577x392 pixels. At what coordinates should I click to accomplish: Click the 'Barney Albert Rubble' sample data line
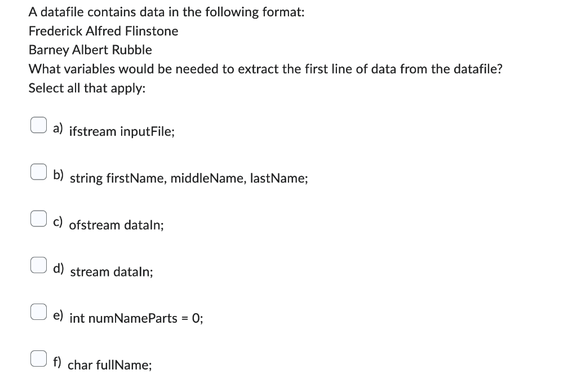point(90,50)
